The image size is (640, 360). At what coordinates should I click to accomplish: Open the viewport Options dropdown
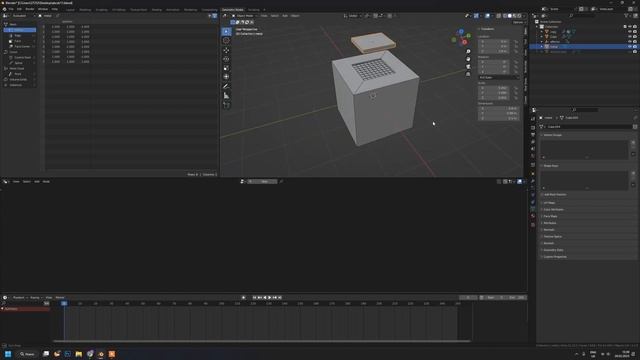point(518,22)
